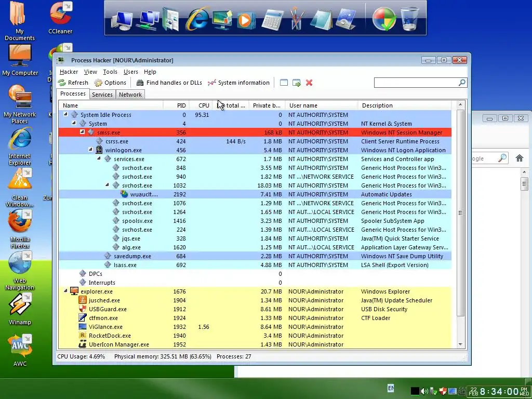
Task: Open the AWC desktop shortcut
Action: 20,350
